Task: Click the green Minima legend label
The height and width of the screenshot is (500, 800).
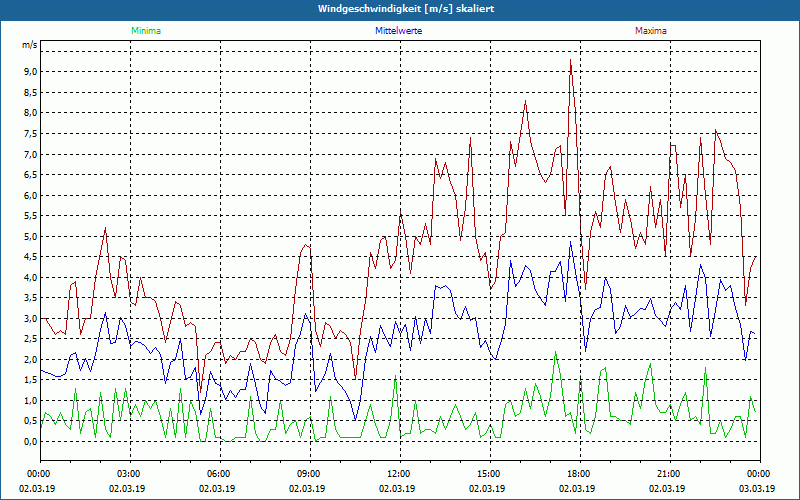Action: 146,31
